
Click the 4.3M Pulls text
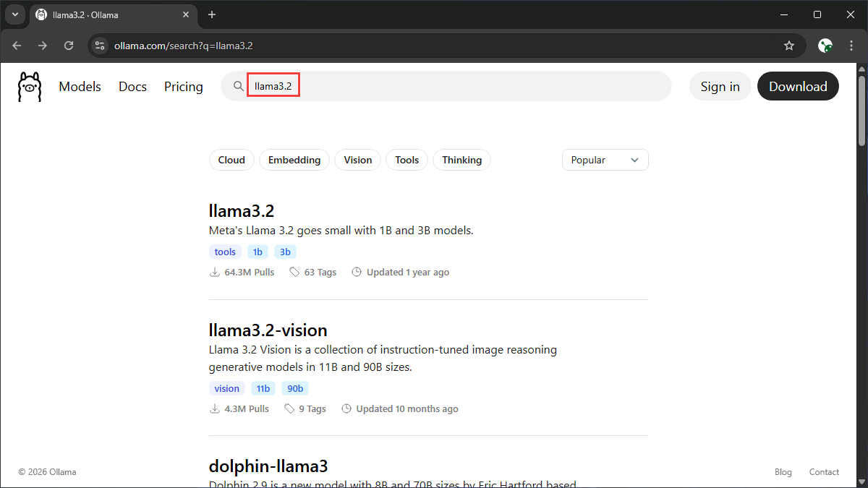(x=247, y=408)
